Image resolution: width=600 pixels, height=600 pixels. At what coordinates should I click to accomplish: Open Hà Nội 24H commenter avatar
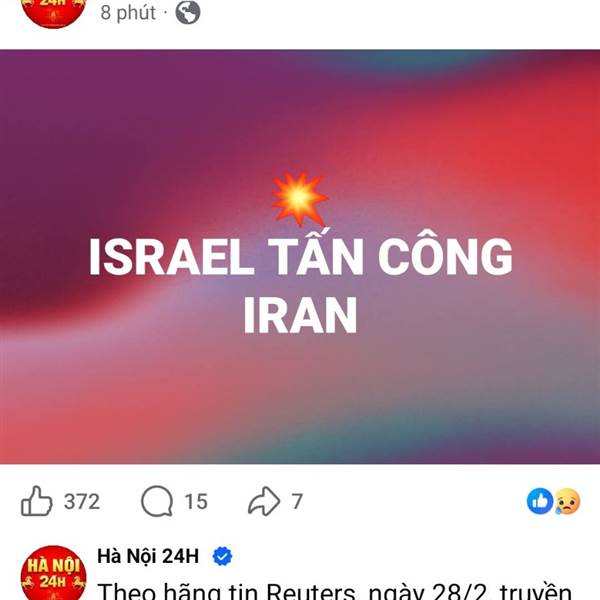[x=54, y=573]
